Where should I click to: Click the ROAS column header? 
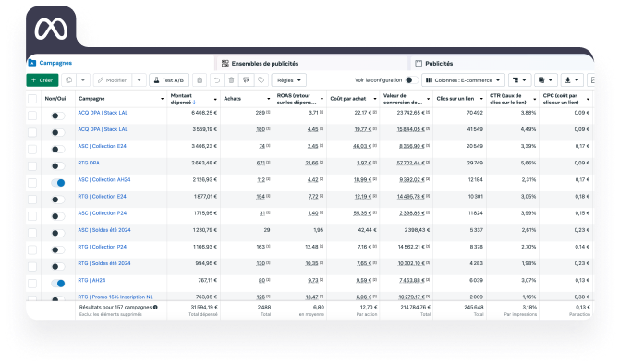[x=299, y=99]
